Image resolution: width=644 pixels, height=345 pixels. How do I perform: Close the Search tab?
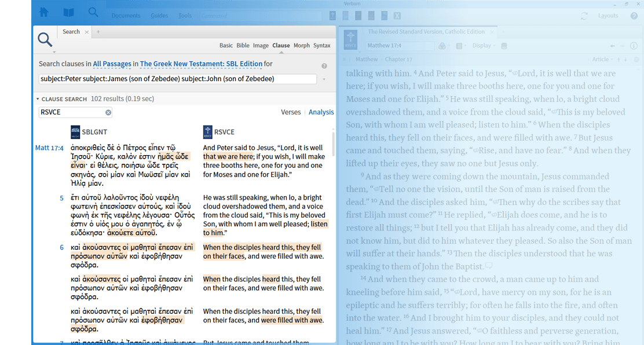point(87,32)
